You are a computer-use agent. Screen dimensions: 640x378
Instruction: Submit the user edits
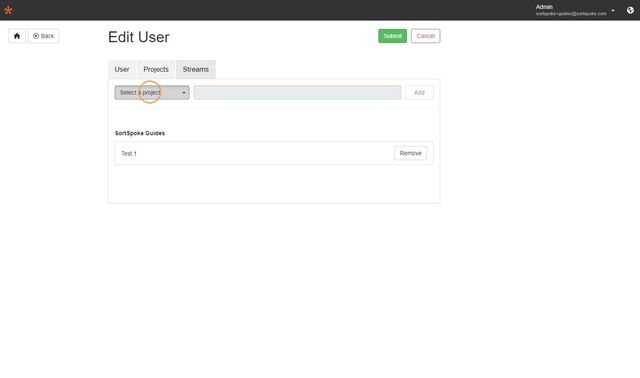click(392, 36)
